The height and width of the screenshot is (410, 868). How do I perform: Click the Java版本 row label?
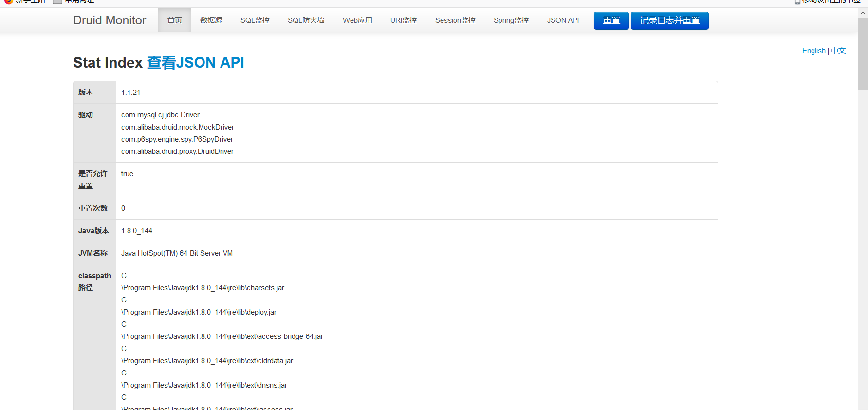93,231
